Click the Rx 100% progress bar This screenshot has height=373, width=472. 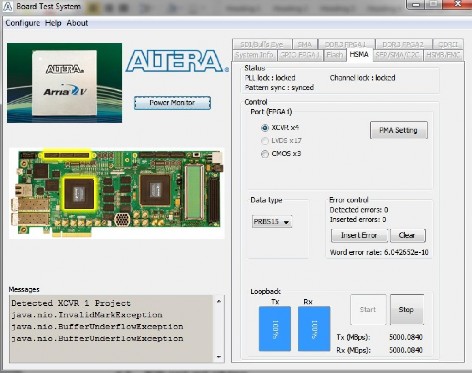pyautogui.click(x=314, y=329)
